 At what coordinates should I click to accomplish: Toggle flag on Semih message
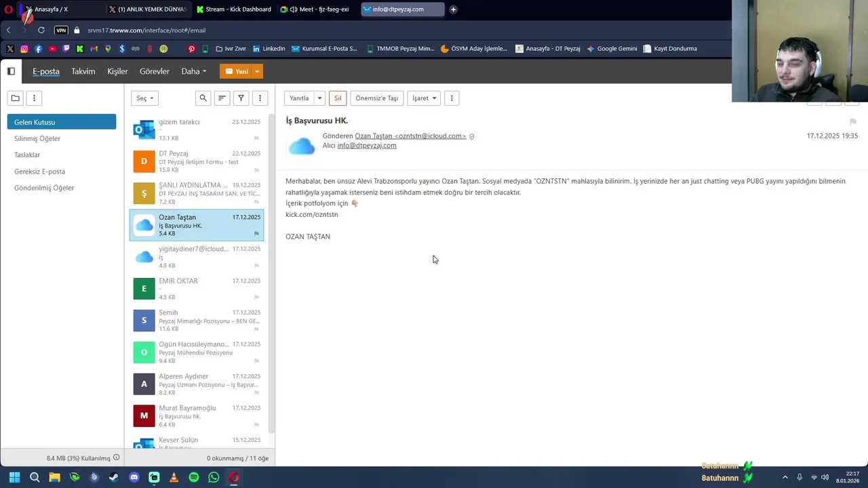coord(256,329)
